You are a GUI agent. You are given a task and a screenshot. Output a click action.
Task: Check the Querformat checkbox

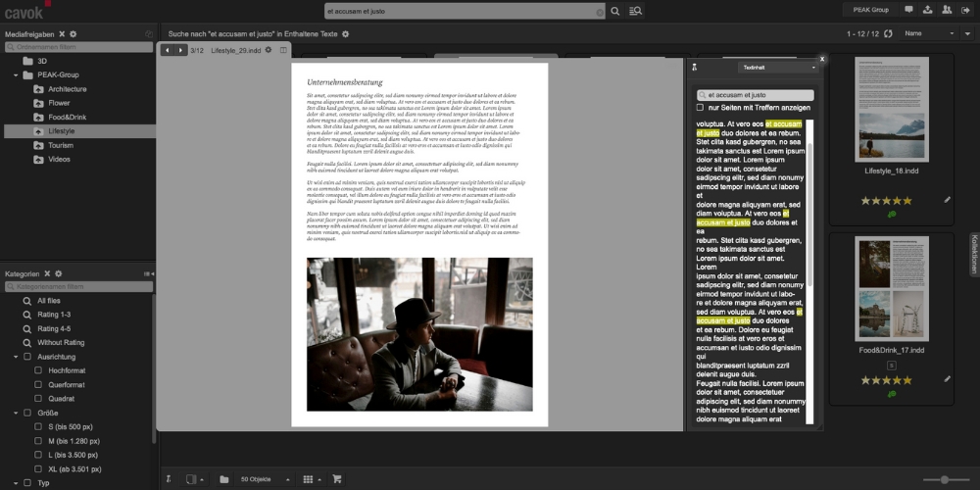(x=38, y=385)
